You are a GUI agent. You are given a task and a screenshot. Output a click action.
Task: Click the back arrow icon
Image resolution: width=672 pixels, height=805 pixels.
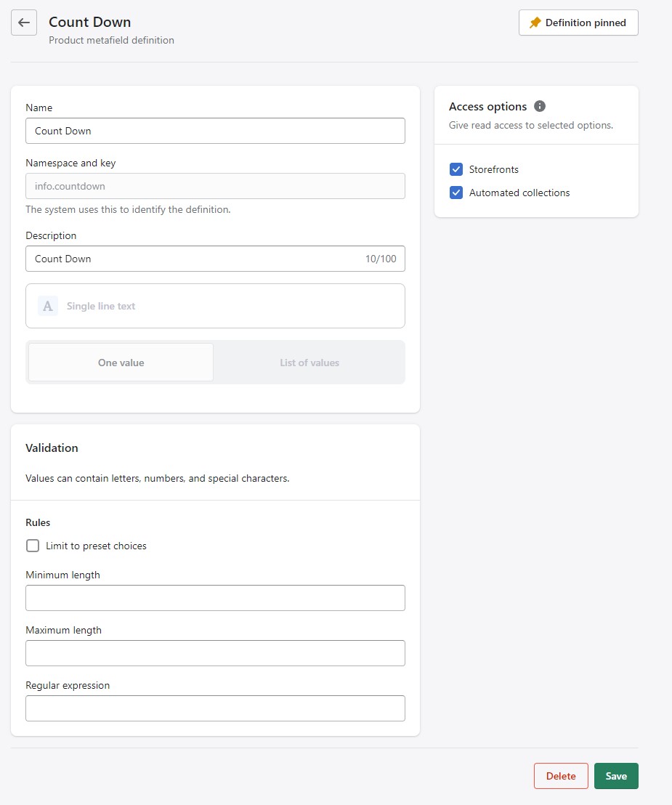(24, 23)
